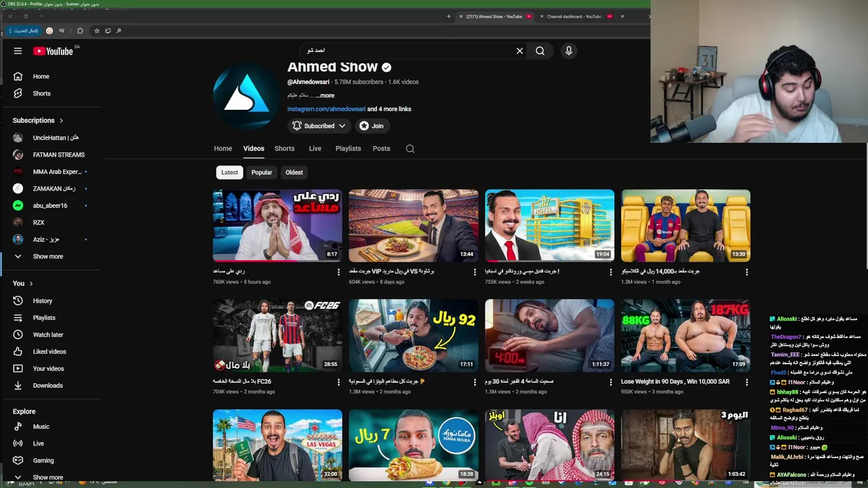
Task: Click the blue browser update button
Action: pos(23,30)
